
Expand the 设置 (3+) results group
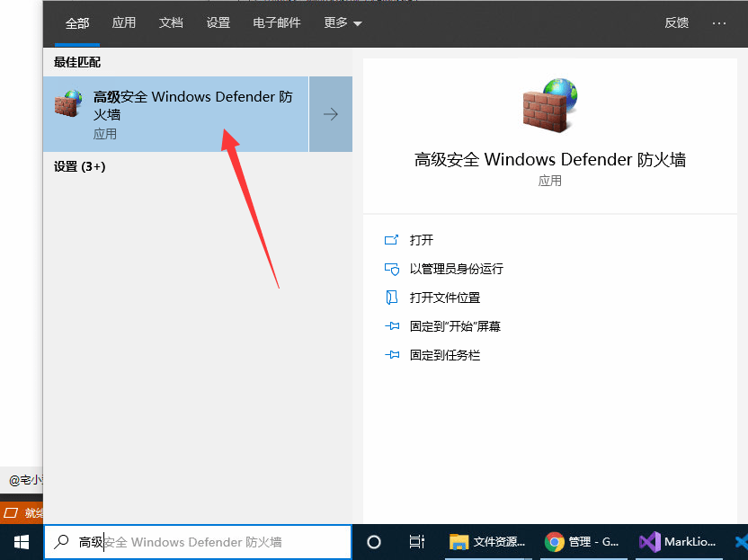click(80, 166)
